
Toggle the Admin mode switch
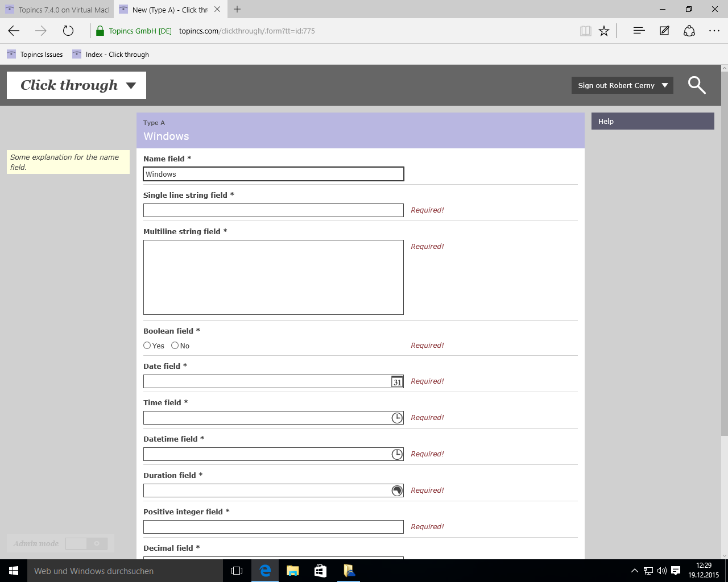86,544
